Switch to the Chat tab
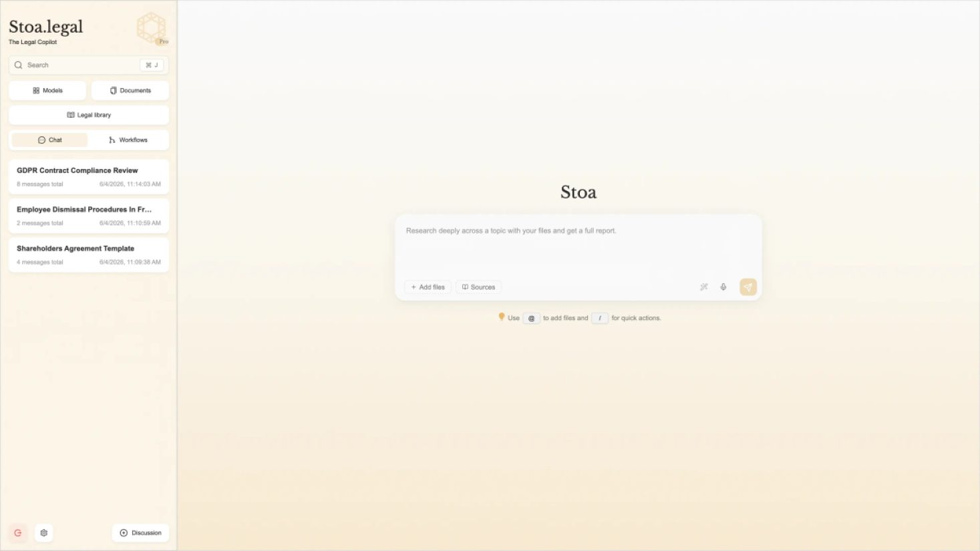 click(50, 140)
